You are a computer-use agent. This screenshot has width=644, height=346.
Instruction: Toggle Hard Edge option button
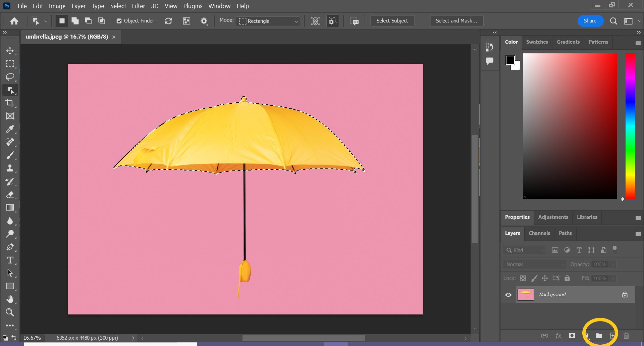coord(332,21)
